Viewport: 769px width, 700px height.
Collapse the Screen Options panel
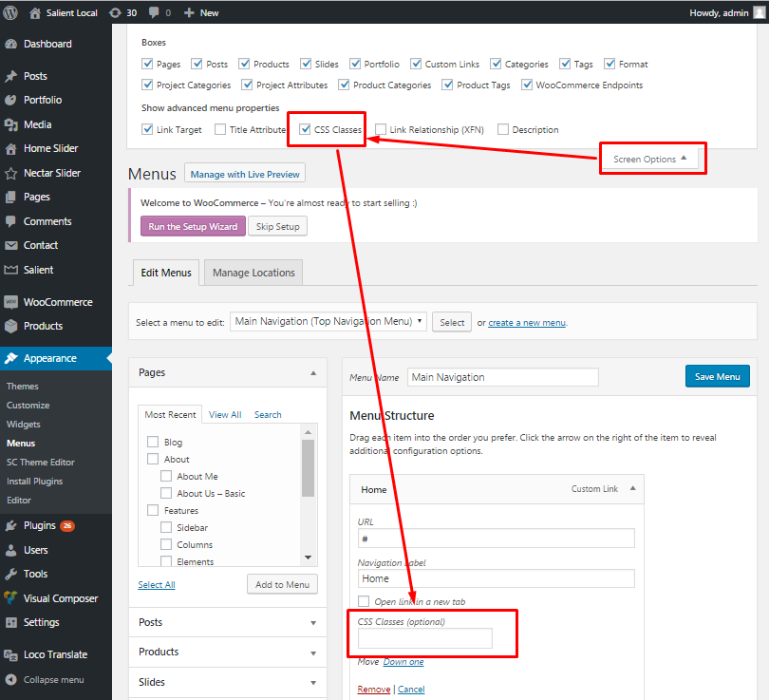tap(649, 159)
